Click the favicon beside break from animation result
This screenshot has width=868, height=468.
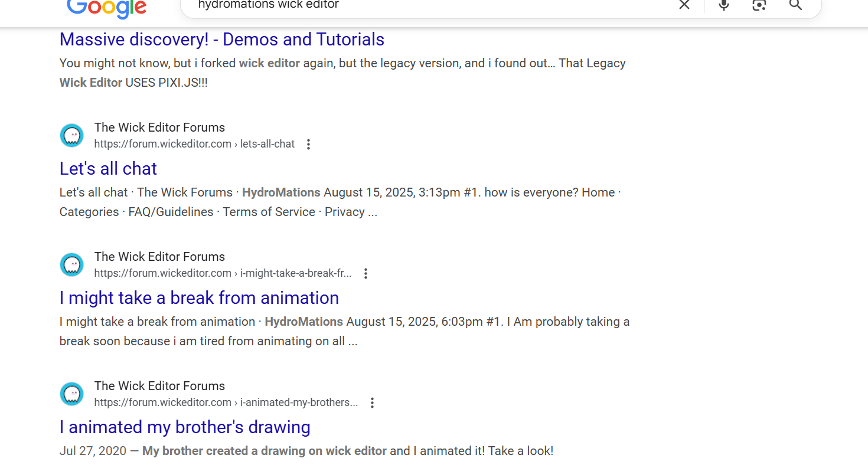point(72,265)
